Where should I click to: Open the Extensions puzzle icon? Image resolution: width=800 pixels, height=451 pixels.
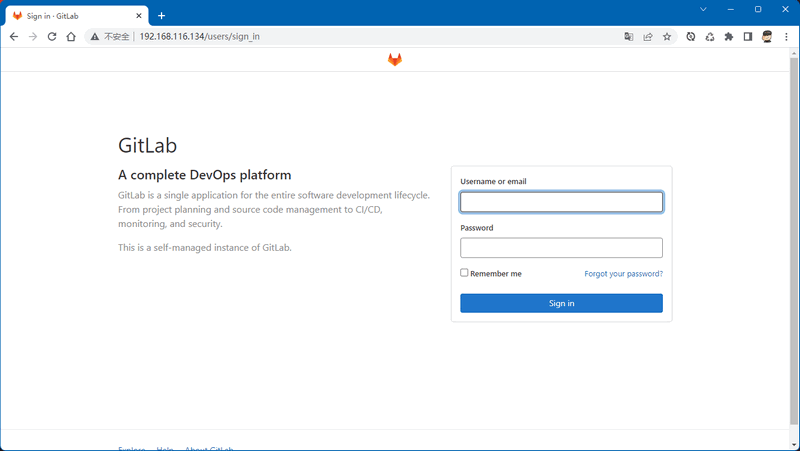coord(729,37)
